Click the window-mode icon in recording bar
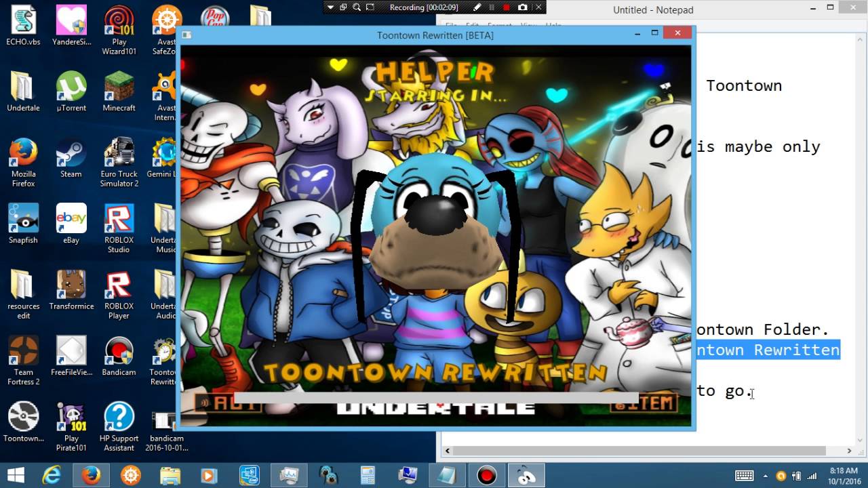 pos(343,7)
